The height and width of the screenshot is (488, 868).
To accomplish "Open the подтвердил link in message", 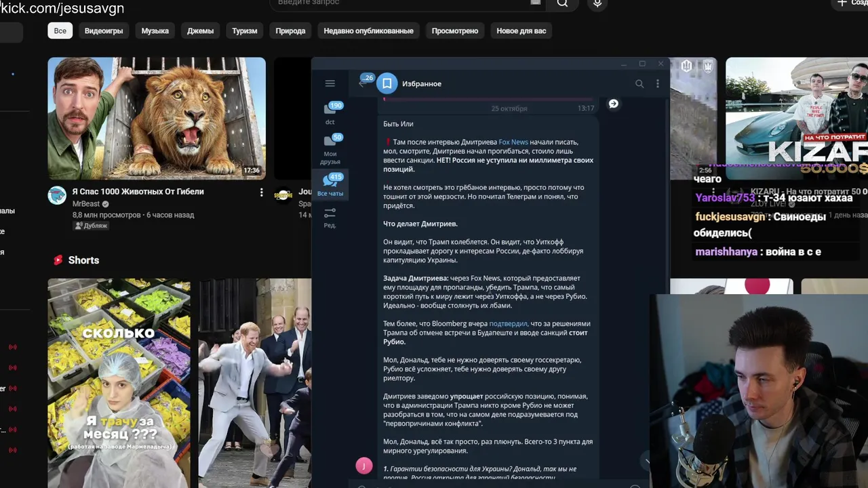I will (508, 324).
